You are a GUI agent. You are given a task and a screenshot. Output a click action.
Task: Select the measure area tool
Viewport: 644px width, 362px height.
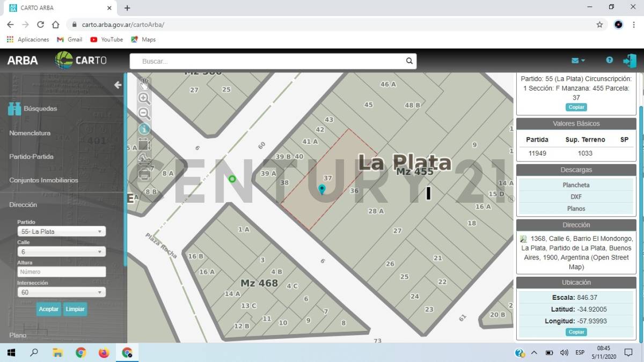(x=144, y=144)
